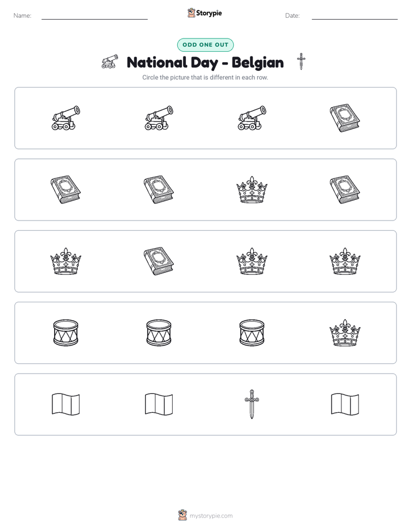This screenshot has width=411, height=532.
Task: Open the mystorypie.com footer link
Action: click(x=211, y=516)
